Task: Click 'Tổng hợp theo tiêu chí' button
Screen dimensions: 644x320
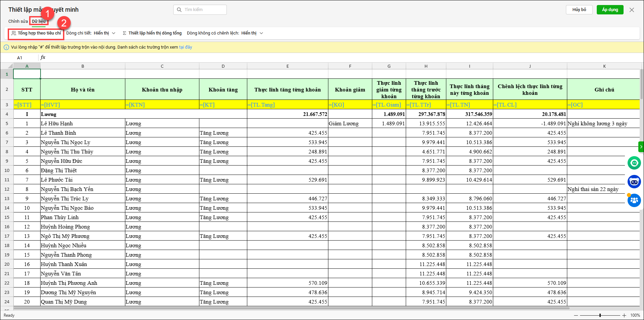Action: coord(36,33)
